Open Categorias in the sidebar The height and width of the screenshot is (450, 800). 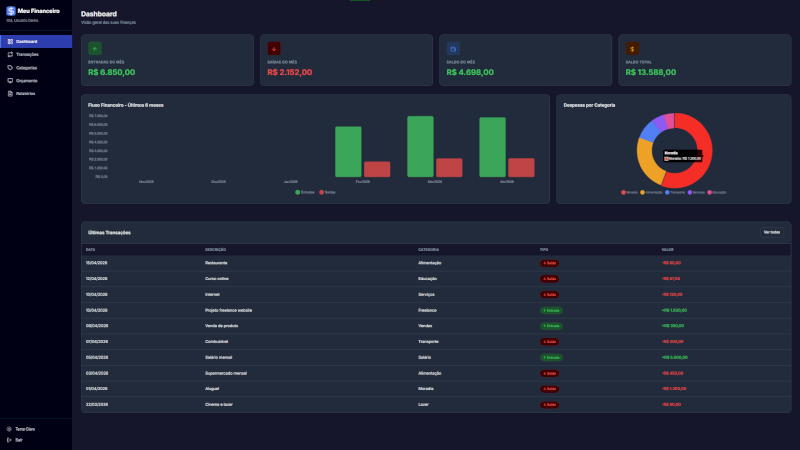pos(36,67)
